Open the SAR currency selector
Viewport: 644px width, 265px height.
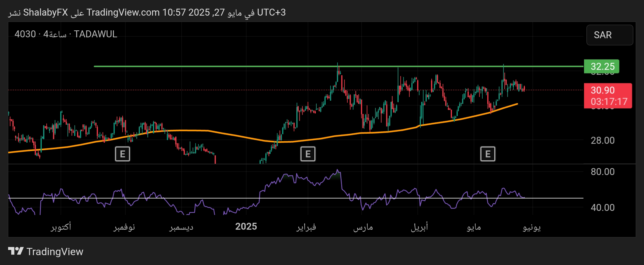pos(610,35)
